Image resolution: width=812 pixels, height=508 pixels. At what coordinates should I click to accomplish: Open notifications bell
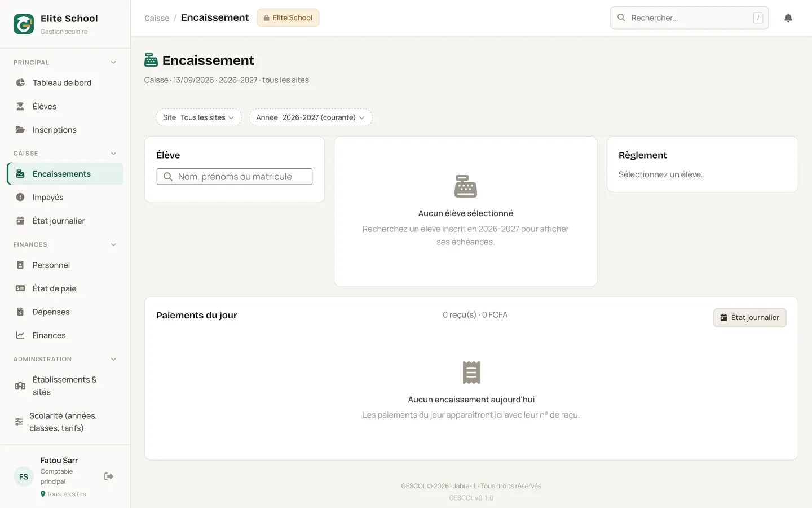pyautogui.click(x=788, y=18)
